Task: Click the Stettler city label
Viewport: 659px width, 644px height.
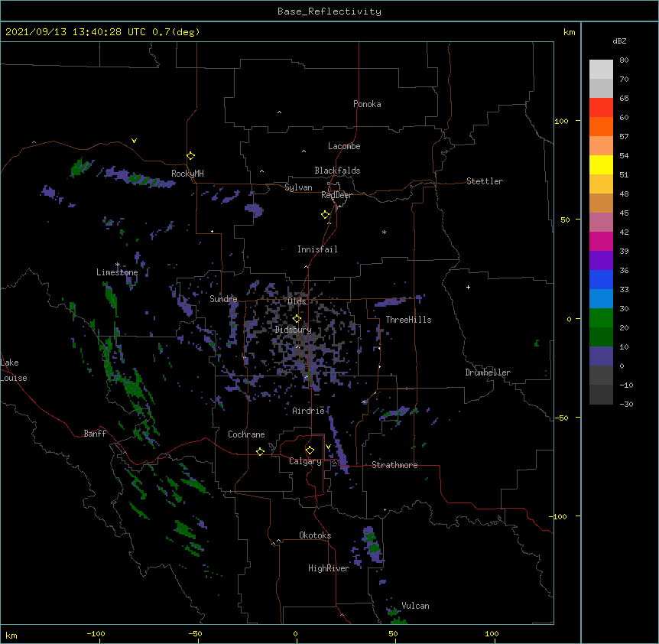Action: click(485, 181)
